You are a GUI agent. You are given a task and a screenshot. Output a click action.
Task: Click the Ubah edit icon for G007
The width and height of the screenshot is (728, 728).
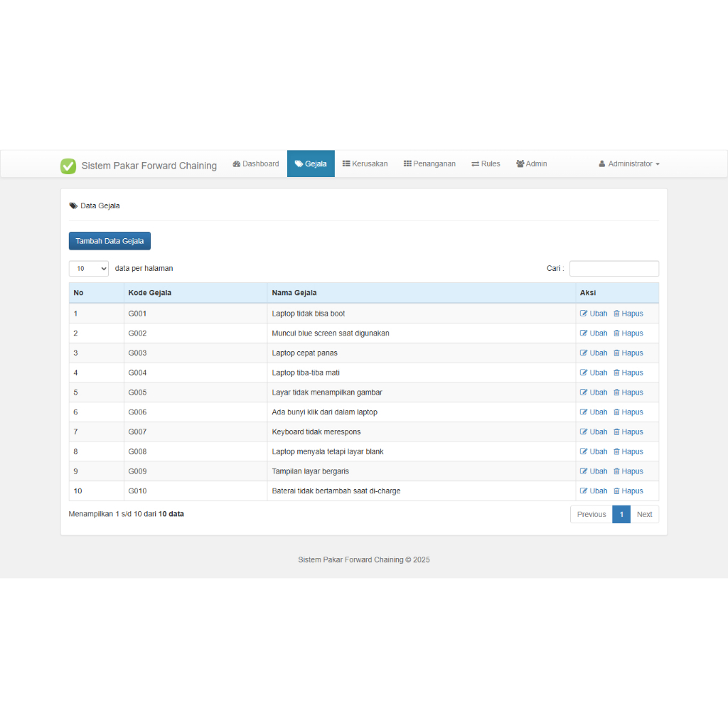(584, 432)
